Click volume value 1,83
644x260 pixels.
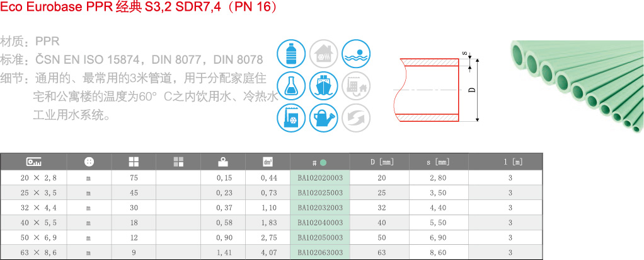click(268, 223)
